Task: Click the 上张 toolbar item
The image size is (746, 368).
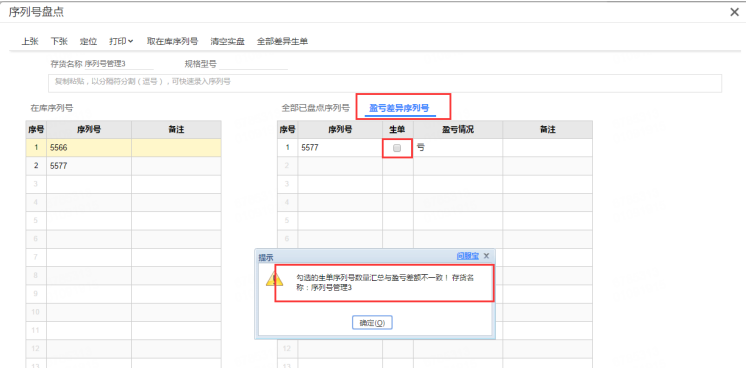Action: coord(29,41)
